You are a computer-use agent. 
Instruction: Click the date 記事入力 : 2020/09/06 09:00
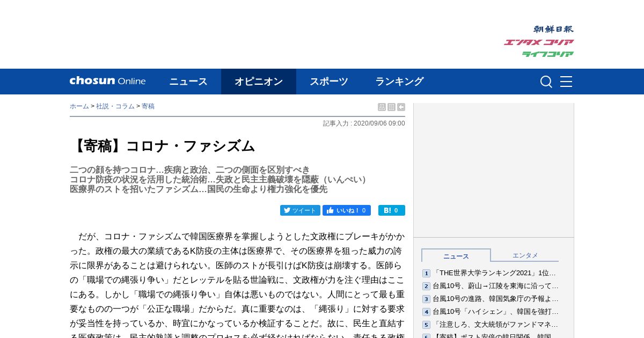364,123
